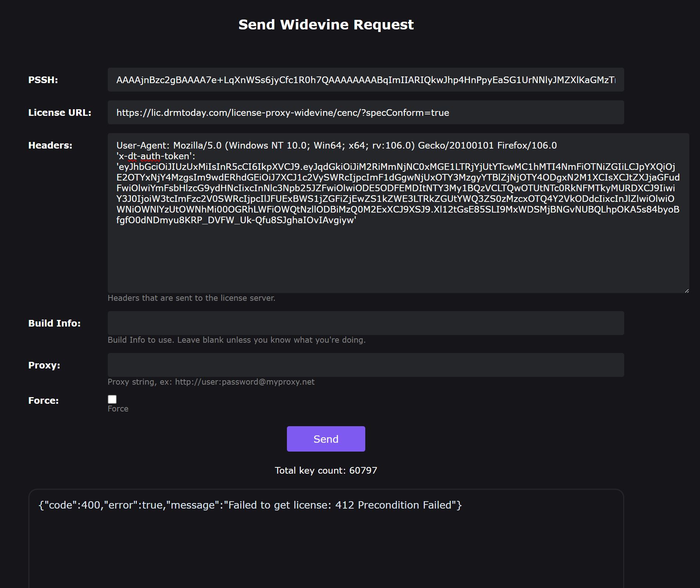Click the small Force caption under checkbox
700x588 pixels.
tap(118, 409)
